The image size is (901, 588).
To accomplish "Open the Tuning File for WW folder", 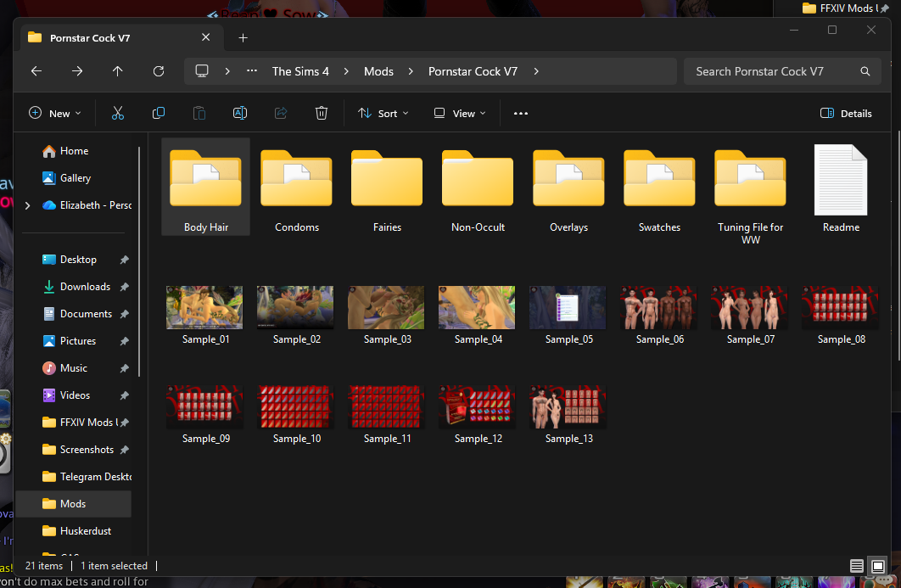I will [751, 193].
